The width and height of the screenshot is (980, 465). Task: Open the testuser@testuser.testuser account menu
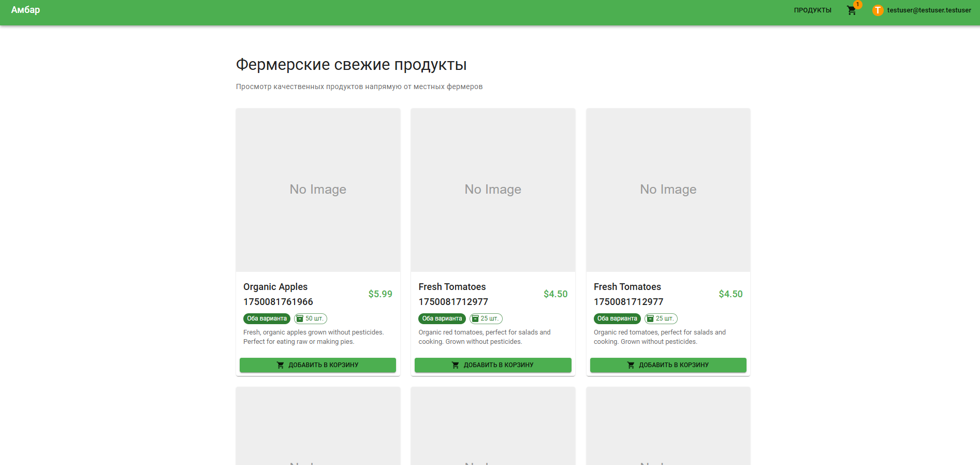tap(929, 10)
